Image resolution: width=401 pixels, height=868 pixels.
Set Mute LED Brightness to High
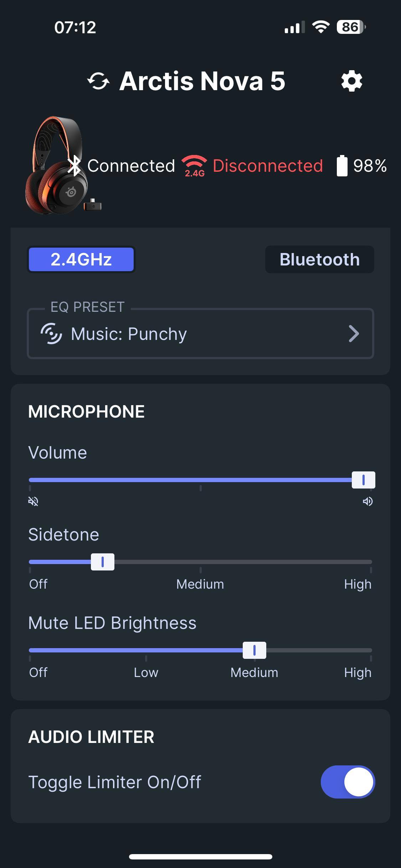point(371,650)
